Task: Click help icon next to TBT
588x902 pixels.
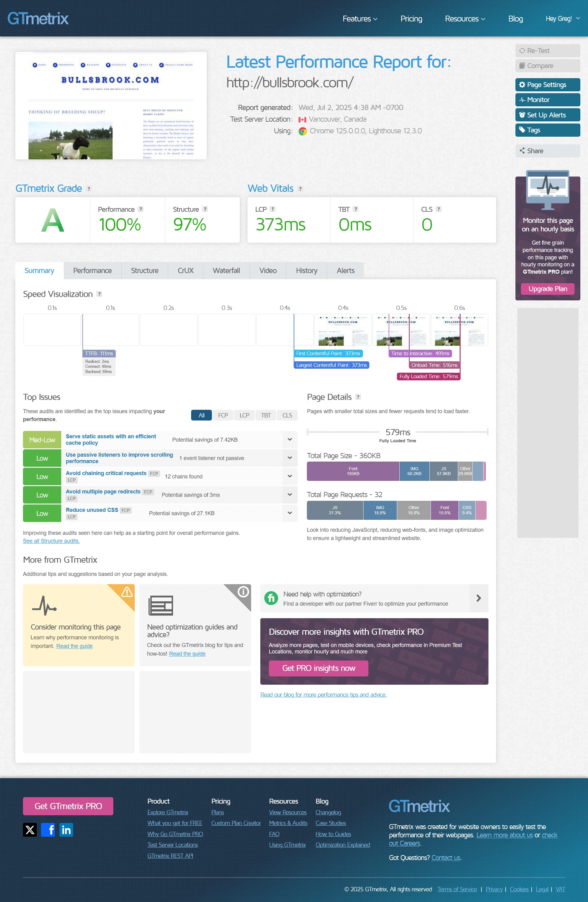Action: tap(356, 209)
